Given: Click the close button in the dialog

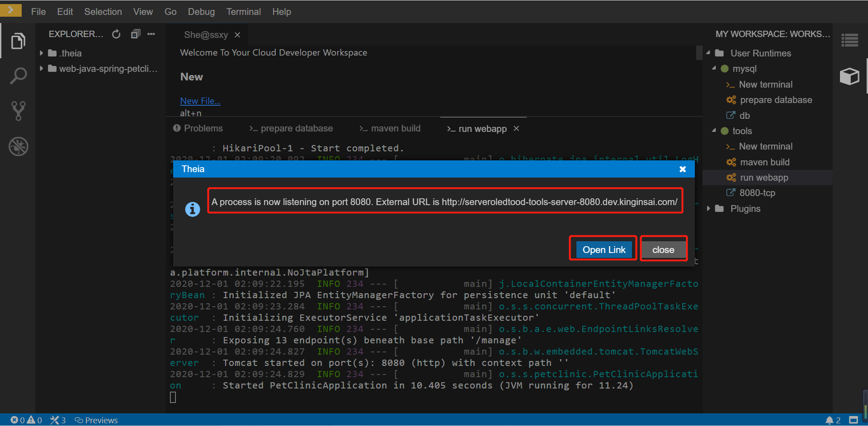Looking at the screenshot, I should tap(663, 249).
